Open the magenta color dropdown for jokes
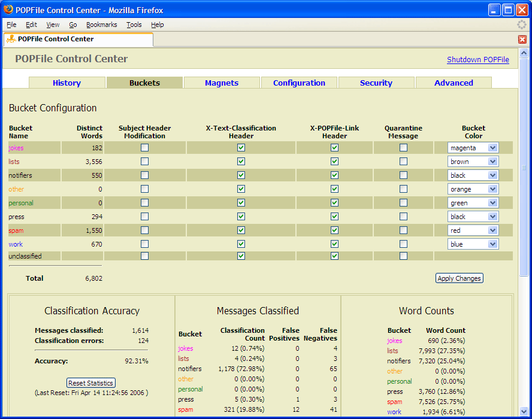Image resolution: width=532 pixels, height=419 pixels. click(x=473, y=148)
